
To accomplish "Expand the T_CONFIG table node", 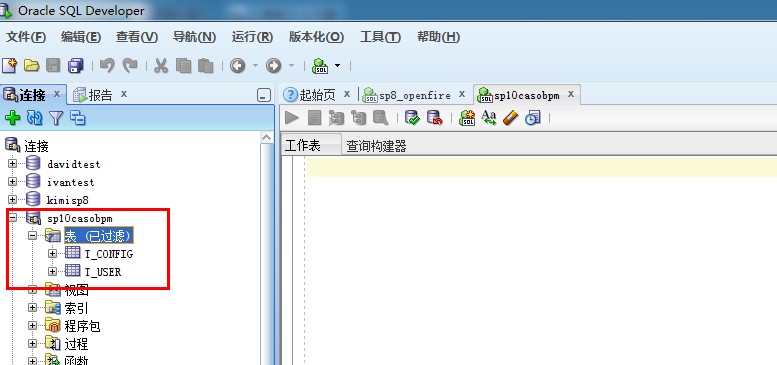I will (x=53, y=254).
